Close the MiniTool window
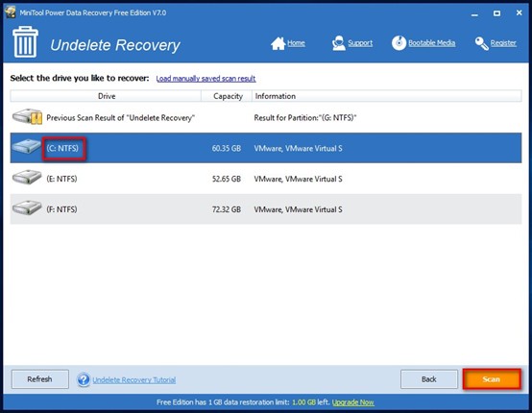Screen dimensions: 532x413 519,12
